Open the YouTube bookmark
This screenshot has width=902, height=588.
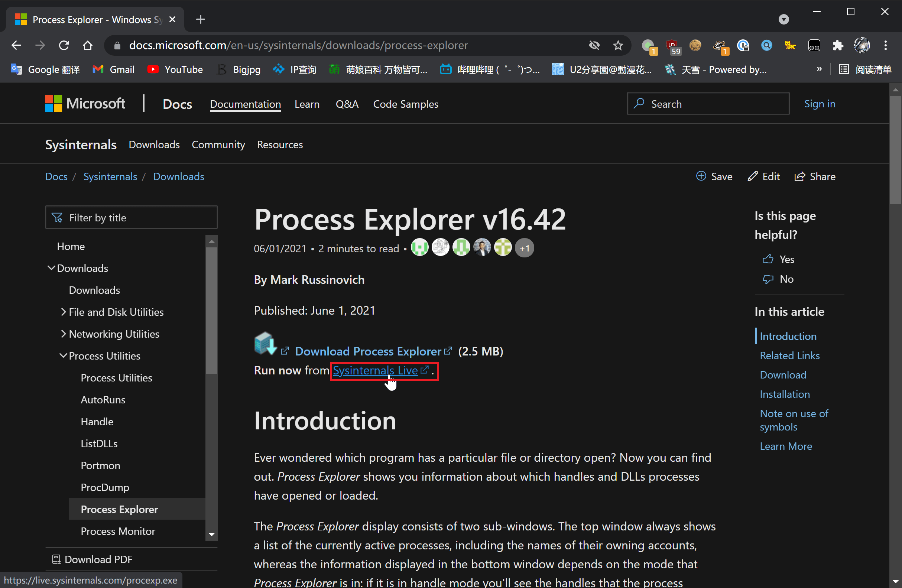click(175, 69)
